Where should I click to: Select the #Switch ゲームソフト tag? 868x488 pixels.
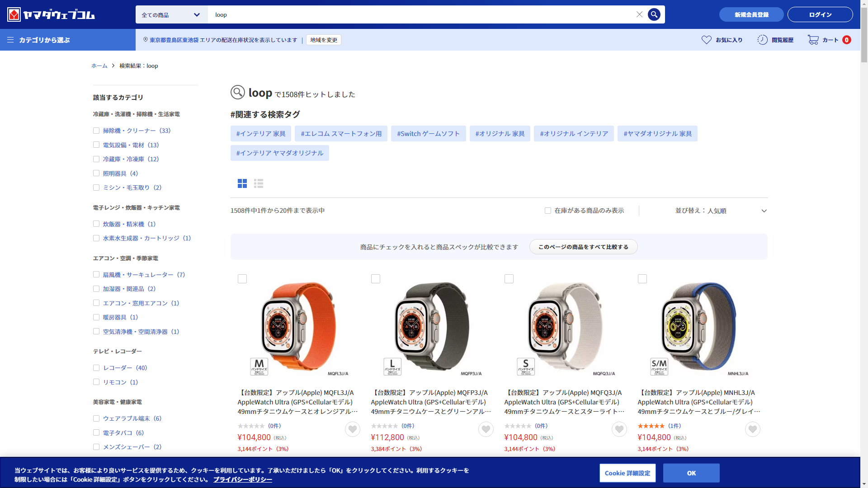pyautogui.click(x=428, y=134)
